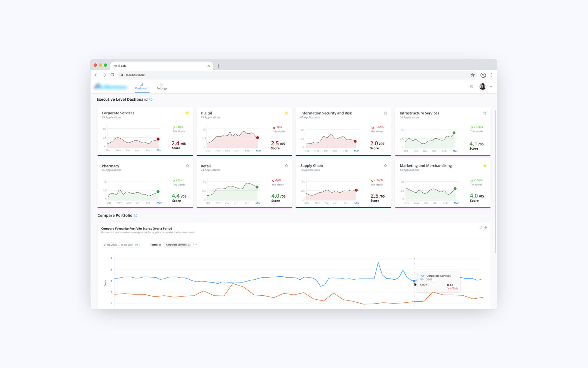Select the Dashboard tab
The width and height of the screenshot is (588, 368).
pos(142,86)
